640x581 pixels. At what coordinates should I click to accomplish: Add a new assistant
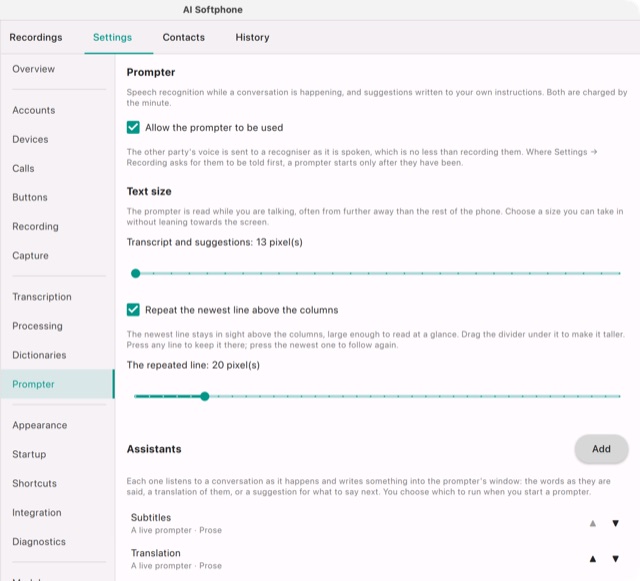click(601, 449)
